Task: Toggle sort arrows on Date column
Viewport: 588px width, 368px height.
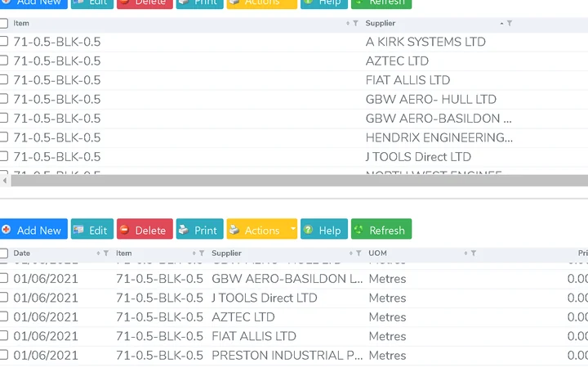Action: (x=98, y=254)
